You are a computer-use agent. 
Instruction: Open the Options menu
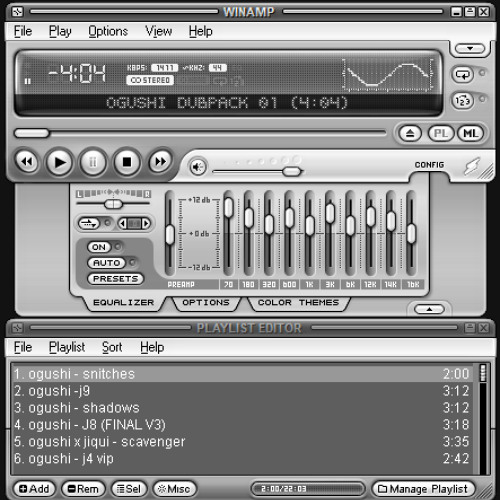point(108,31)
